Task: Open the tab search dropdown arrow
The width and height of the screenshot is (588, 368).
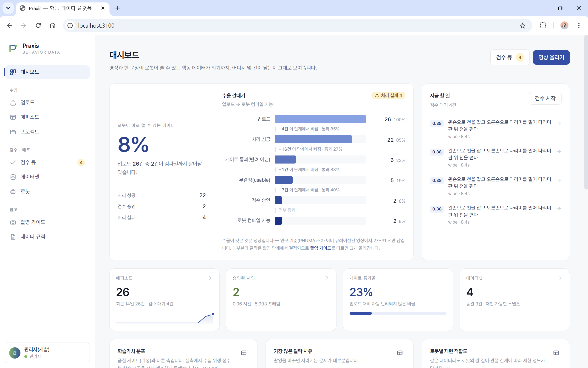Action: coord(8,8)
